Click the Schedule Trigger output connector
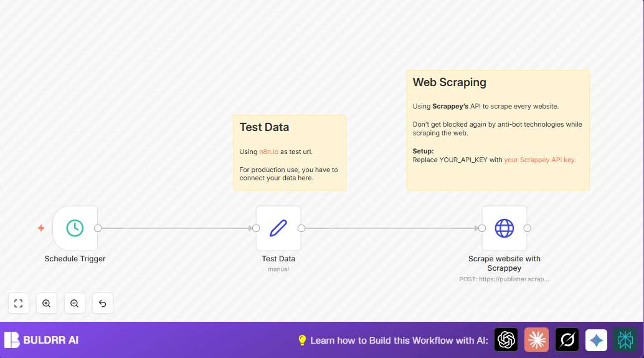The width and height of the screenshot is (644, 358). (x=98, y=228)
